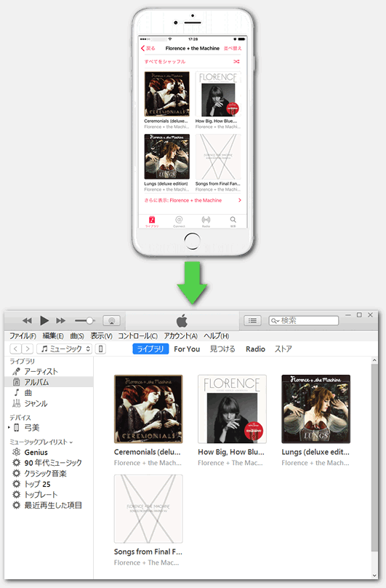Click the 検索 search field
This screenshot has height=588, width=386.
click(304, 321)
